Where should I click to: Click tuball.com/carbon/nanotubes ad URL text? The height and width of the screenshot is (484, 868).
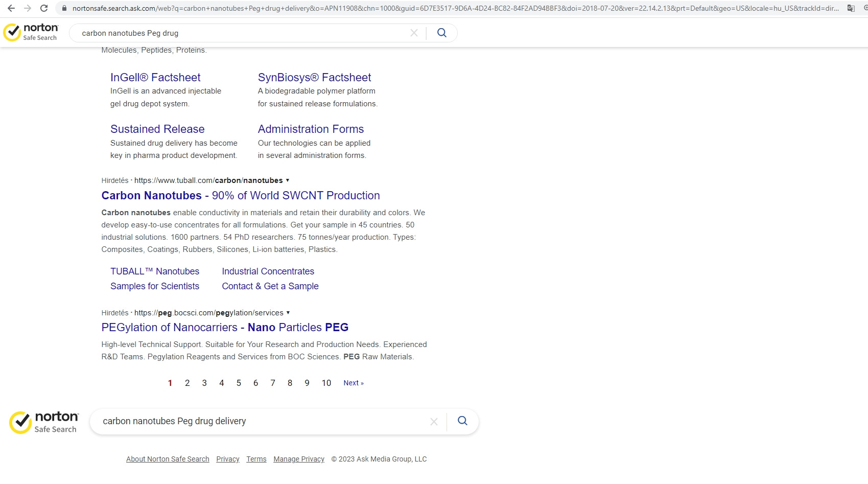[208, 180]
